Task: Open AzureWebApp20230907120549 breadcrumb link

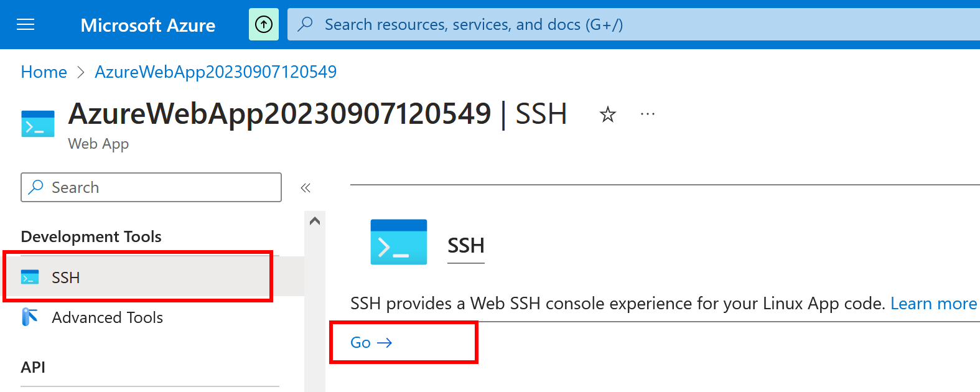Action: pos(215,72)
